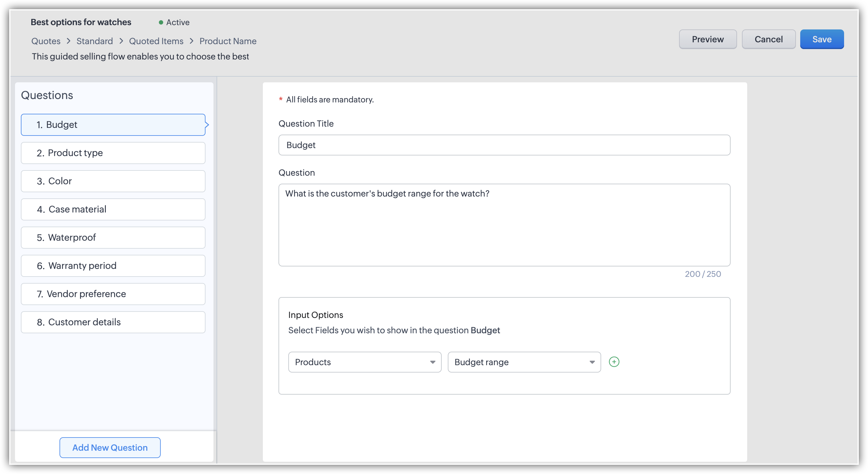The image size is (868, 474).
Task: Click the Save button
Action: pyautogui.click(x=821, y=39)
